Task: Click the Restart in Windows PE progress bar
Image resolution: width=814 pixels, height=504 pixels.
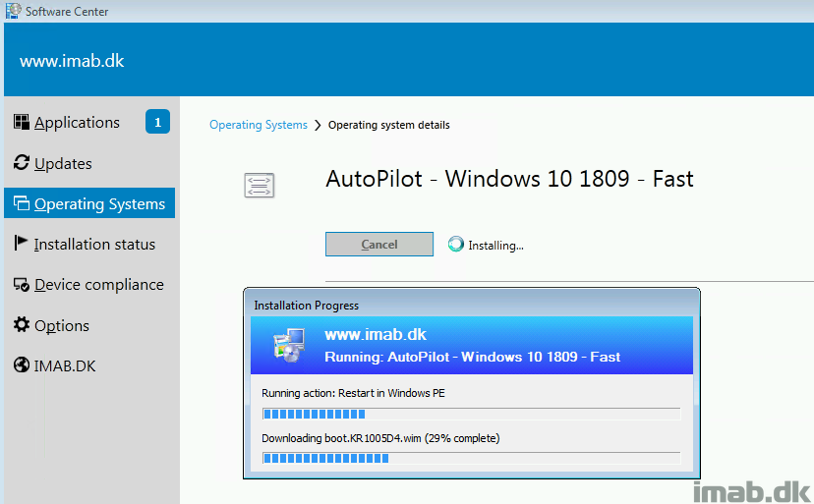Action: [x=471, y=414]
